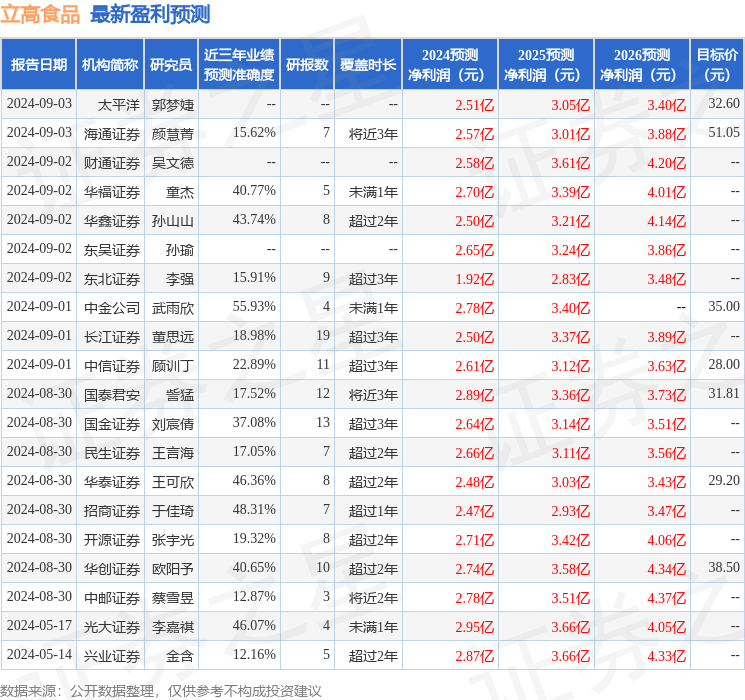Click the 55.93% accuracy value

[254, 307]
